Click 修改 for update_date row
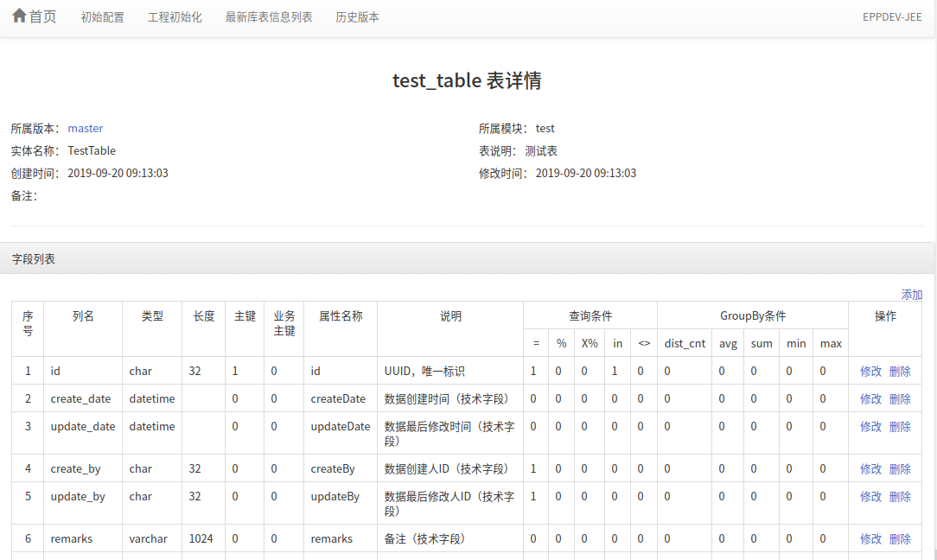937x560 pixels. click(870, 427)
